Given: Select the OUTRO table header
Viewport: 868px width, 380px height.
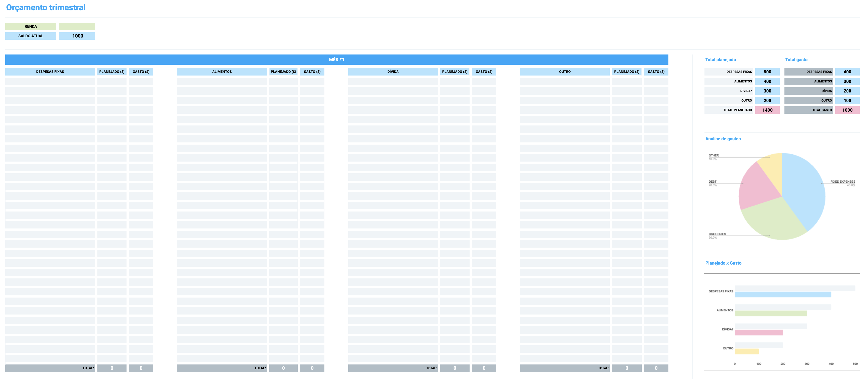Looking at the screenshot, I should (565, 71).
